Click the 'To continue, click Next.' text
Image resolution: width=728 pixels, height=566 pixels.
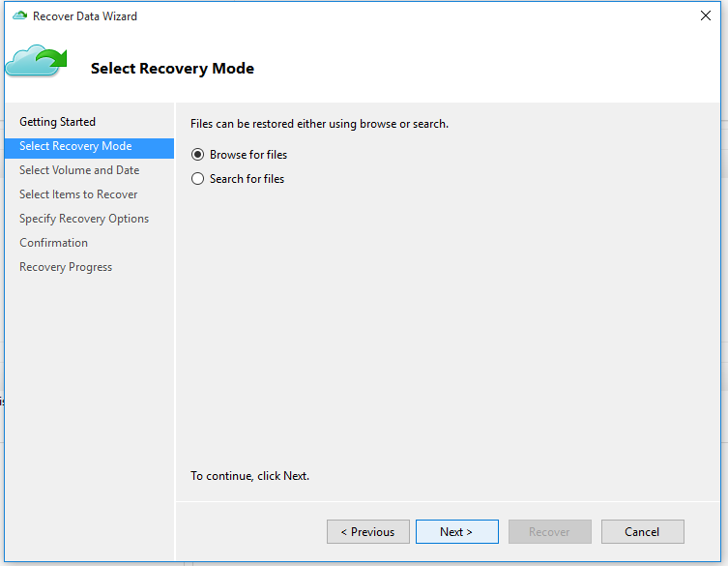[x=249, y=476]
